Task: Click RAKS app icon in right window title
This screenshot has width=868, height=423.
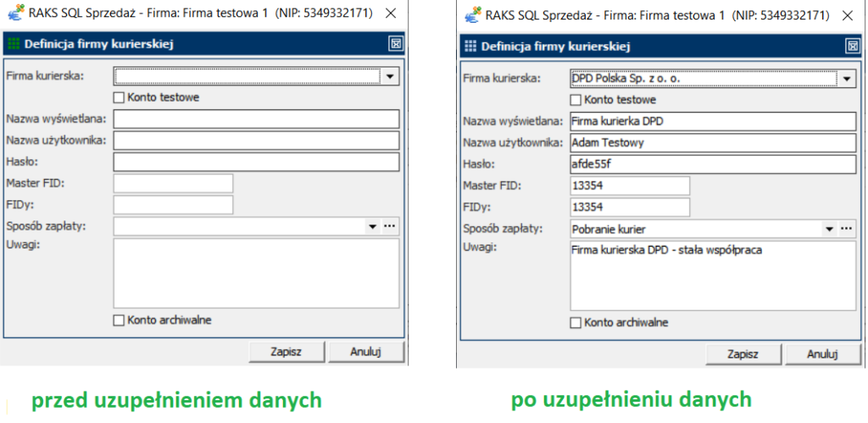Action: [472, 15]
